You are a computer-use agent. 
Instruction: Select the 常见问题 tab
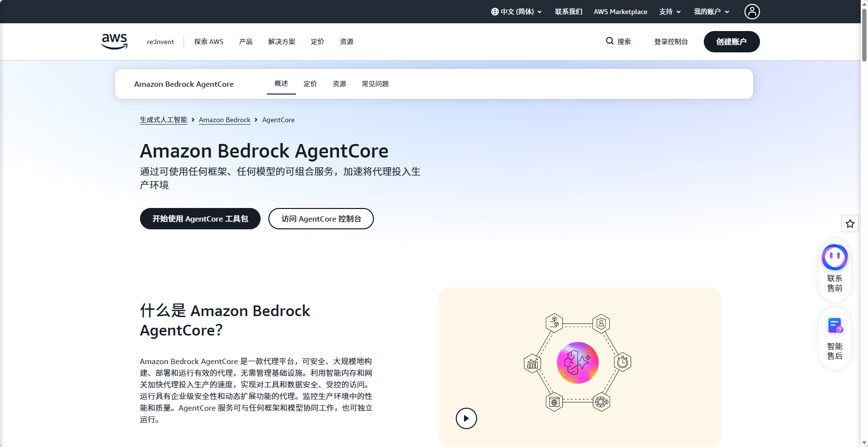tap(375, 84)
